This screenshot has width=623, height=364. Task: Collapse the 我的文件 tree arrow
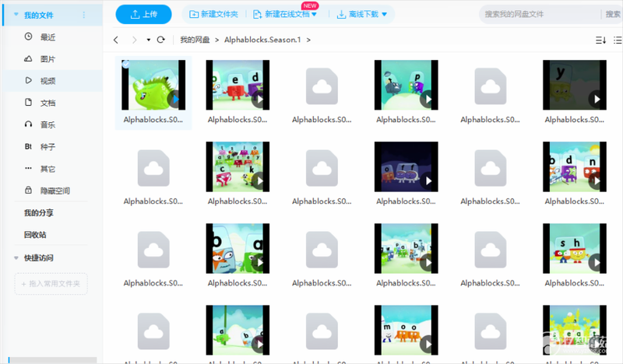(16, 14)
